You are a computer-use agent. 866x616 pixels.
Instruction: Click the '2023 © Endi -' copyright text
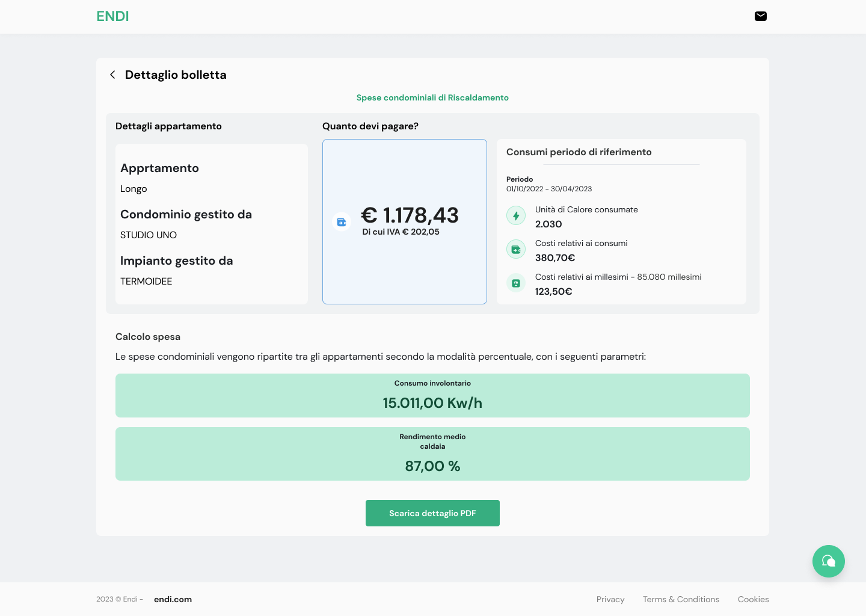(120, 599)
